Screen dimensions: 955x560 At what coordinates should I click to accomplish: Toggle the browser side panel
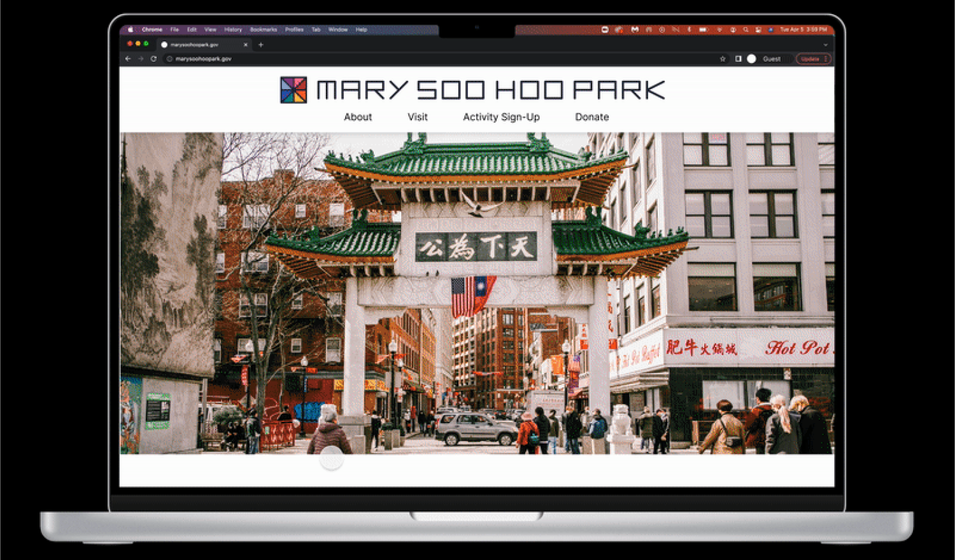click(738, 59)
